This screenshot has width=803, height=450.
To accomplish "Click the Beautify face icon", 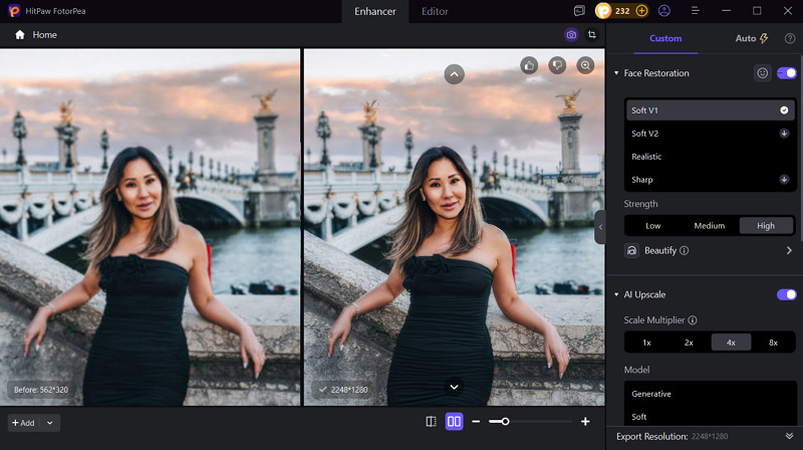I will click(x=631, y=250).
